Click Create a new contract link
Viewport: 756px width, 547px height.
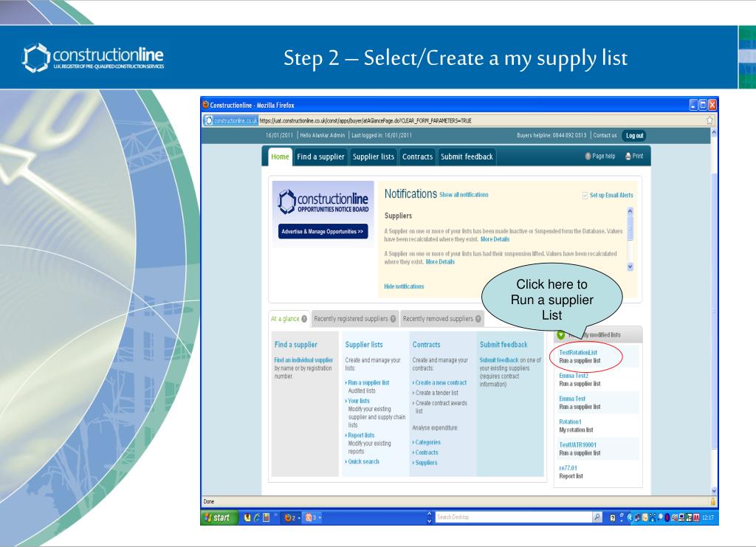[x=441, y=382]
